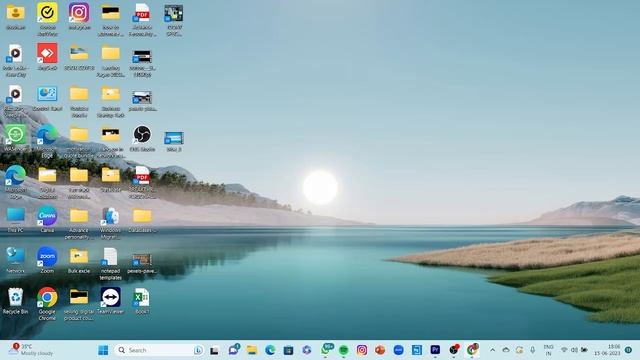Open the notification center badge
This screenshot has height=360, width=640.
click(x=628, y=350)
